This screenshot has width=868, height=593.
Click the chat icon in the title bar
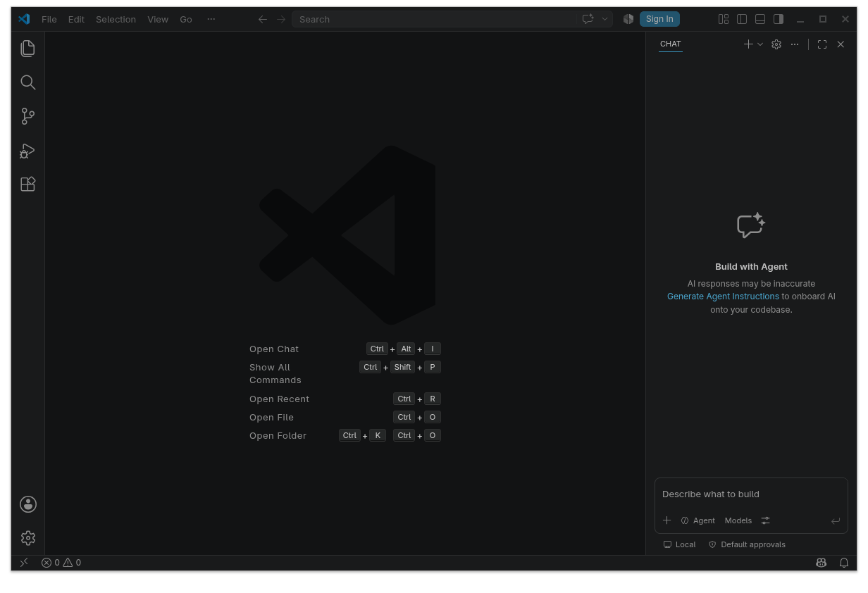pos(588,19)
